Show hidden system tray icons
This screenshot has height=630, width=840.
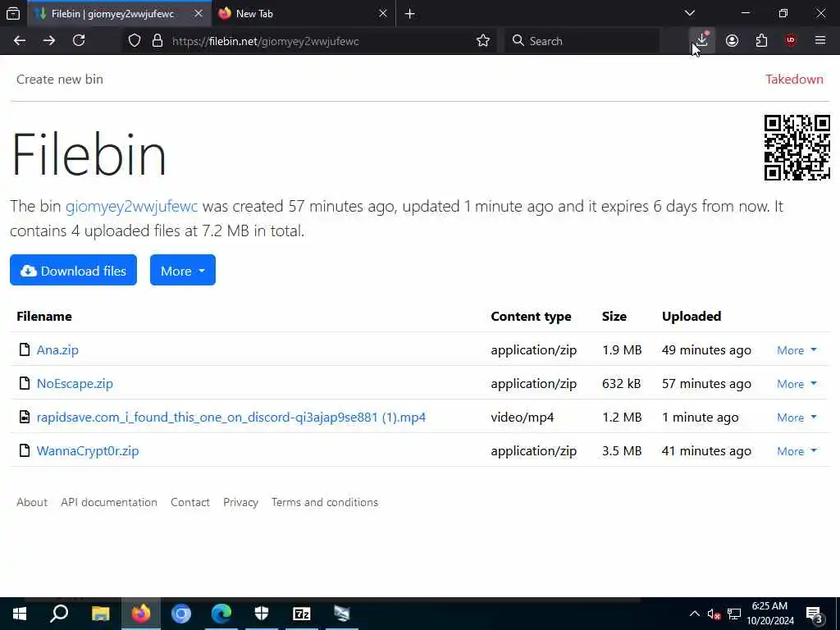[694, 614]
